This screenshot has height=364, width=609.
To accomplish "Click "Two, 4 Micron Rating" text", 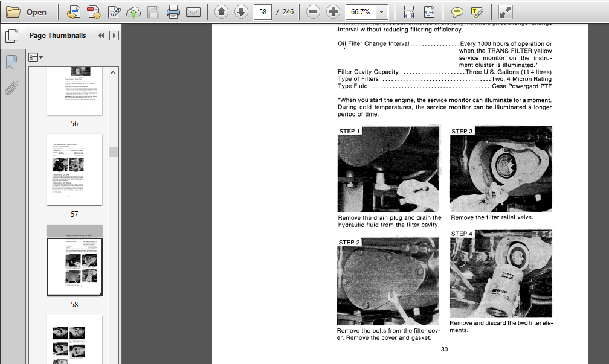I will (x=521, y=78).
